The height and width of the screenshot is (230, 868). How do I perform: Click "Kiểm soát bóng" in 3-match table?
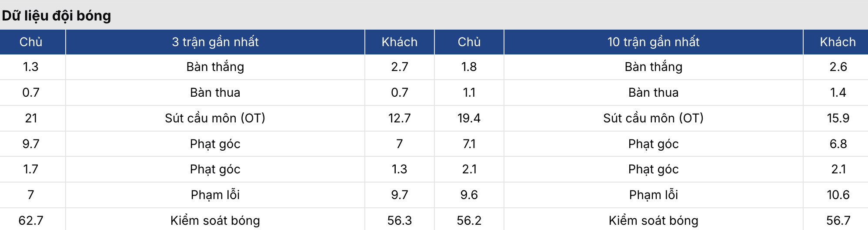pos(215,220)
